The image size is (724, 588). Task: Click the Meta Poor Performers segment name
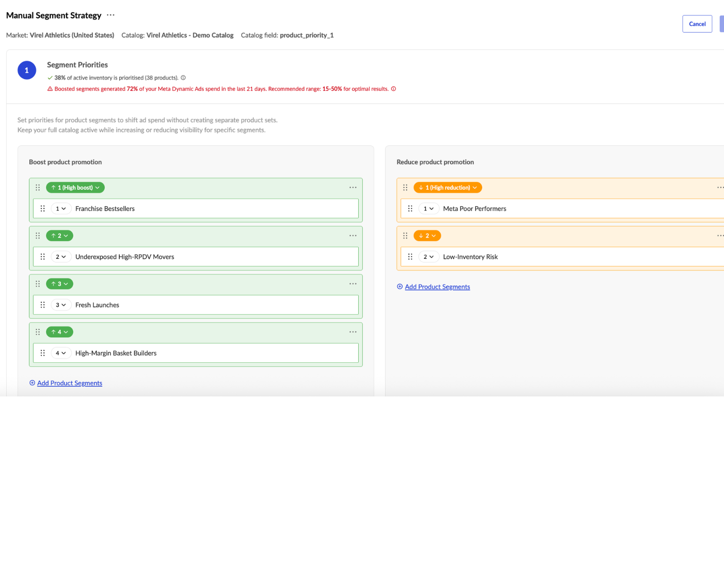[475, 209]
